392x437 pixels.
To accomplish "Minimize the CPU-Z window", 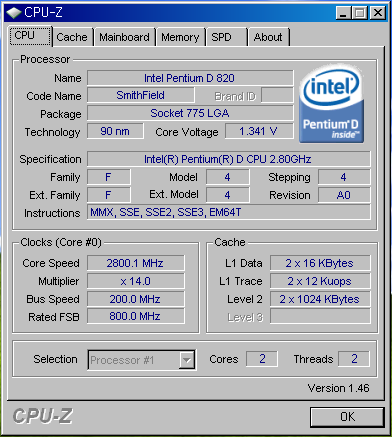I will click(x=344, y=13).
